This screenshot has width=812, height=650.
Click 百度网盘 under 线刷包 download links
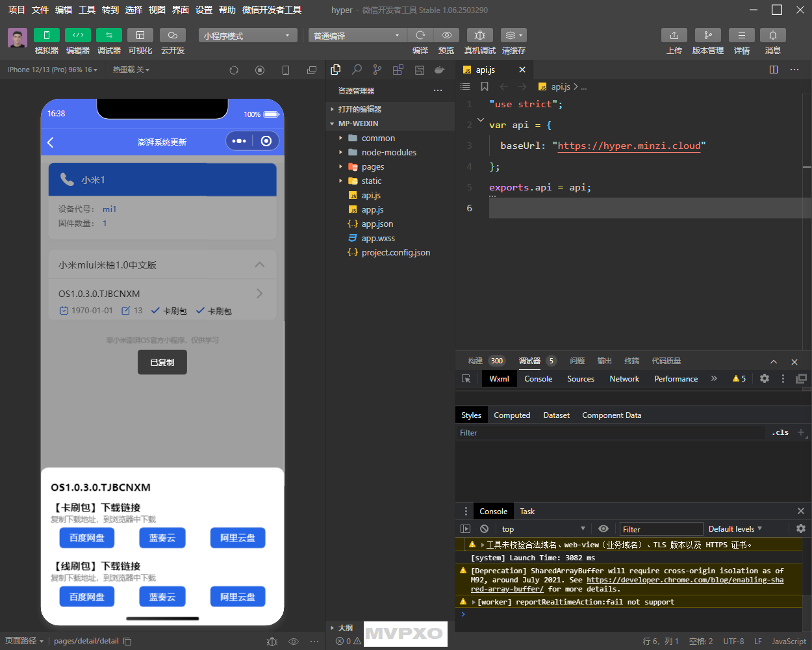(x=87, y=597)
